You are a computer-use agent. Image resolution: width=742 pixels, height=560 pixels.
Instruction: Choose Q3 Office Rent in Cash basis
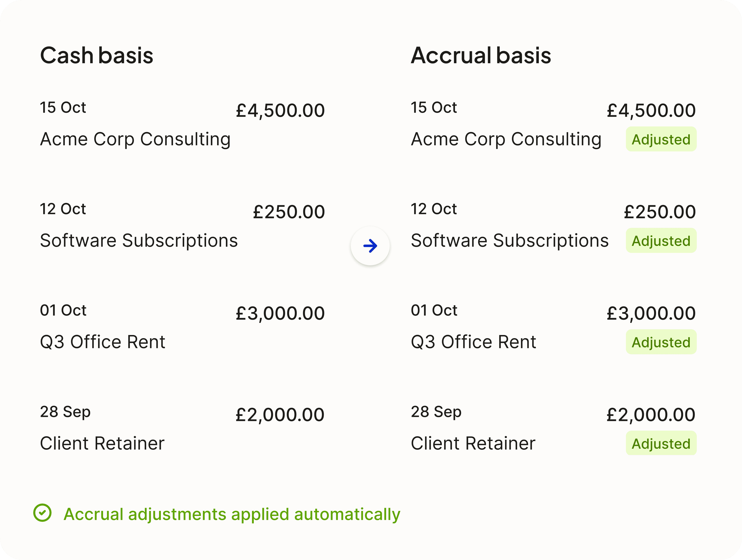tap(103, 342)
